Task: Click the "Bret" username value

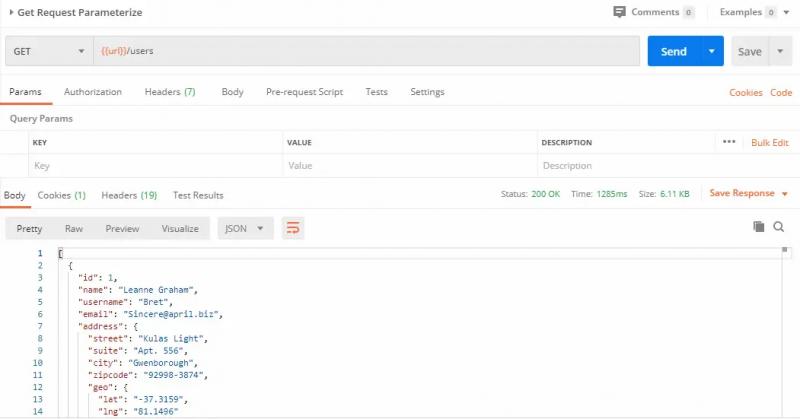Action: click(153, 302)
